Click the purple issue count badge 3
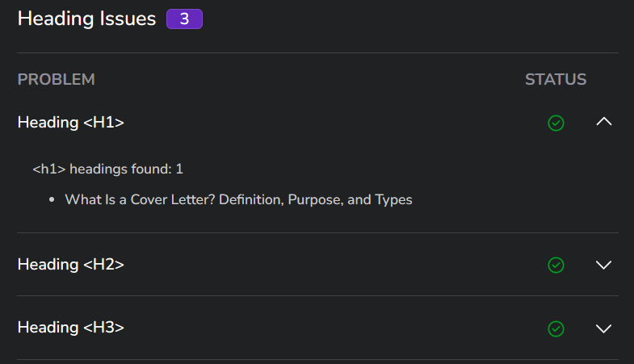634x364 pixels. [184, 19]
